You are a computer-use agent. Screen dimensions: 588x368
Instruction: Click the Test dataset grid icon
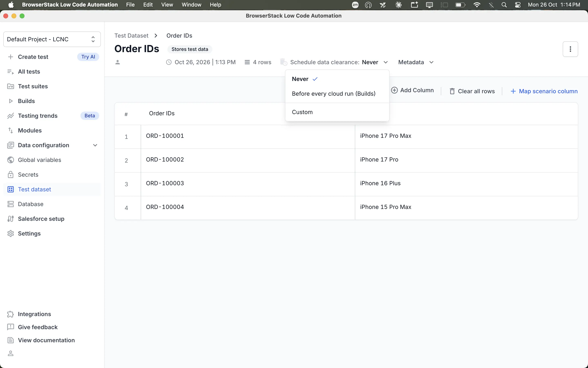click(x=10, y=189)
